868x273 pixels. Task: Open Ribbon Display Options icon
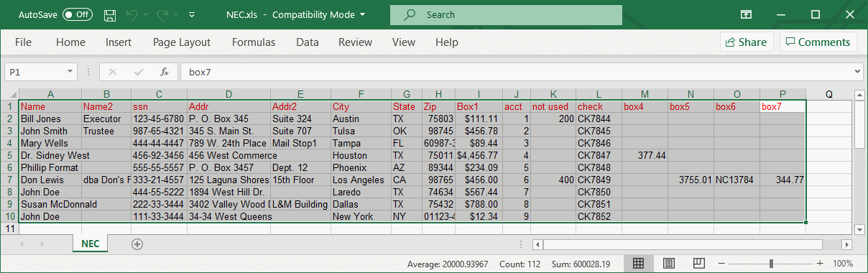(x=746, y=14)
